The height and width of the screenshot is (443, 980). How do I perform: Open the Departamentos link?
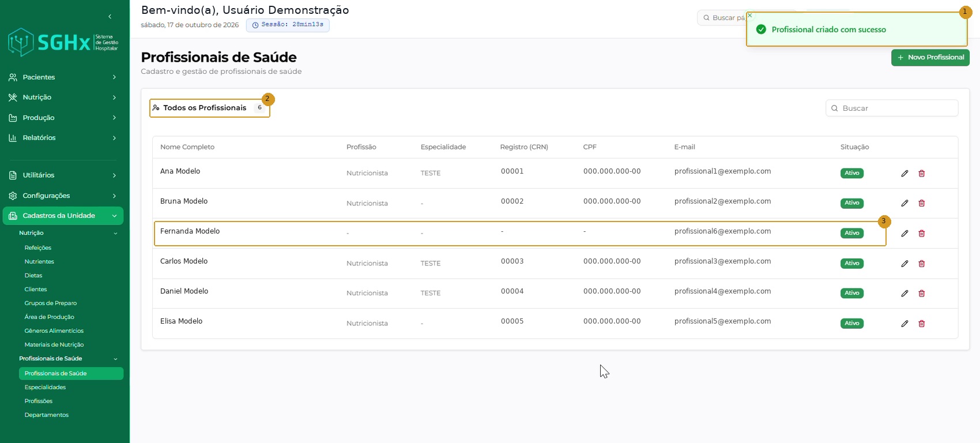pyautogui.click(x=47, y=415)
